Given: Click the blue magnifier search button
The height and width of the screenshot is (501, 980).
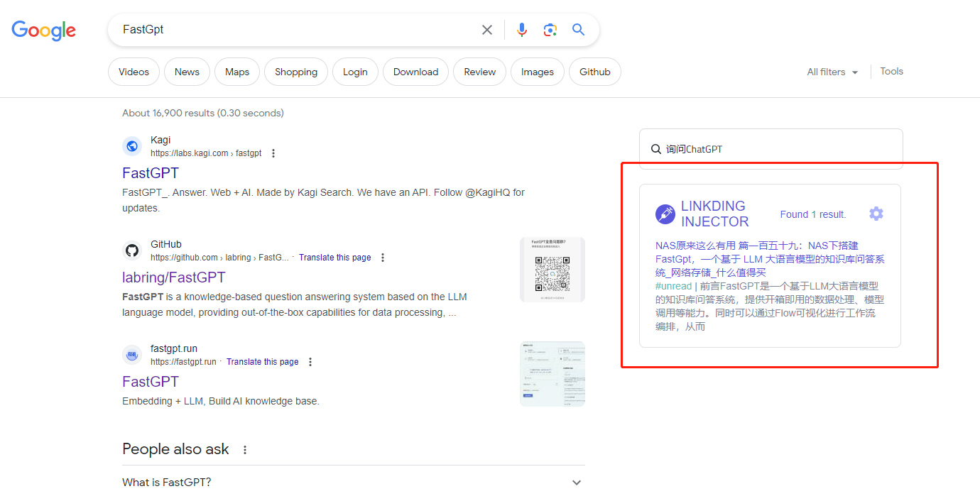Looking at the screenshot, I should 579,30.
